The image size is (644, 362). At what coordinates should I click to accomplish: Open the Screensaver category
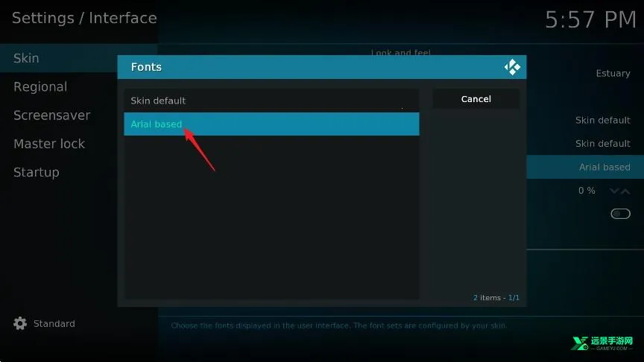pyautogui.click(x=51, y=115)
